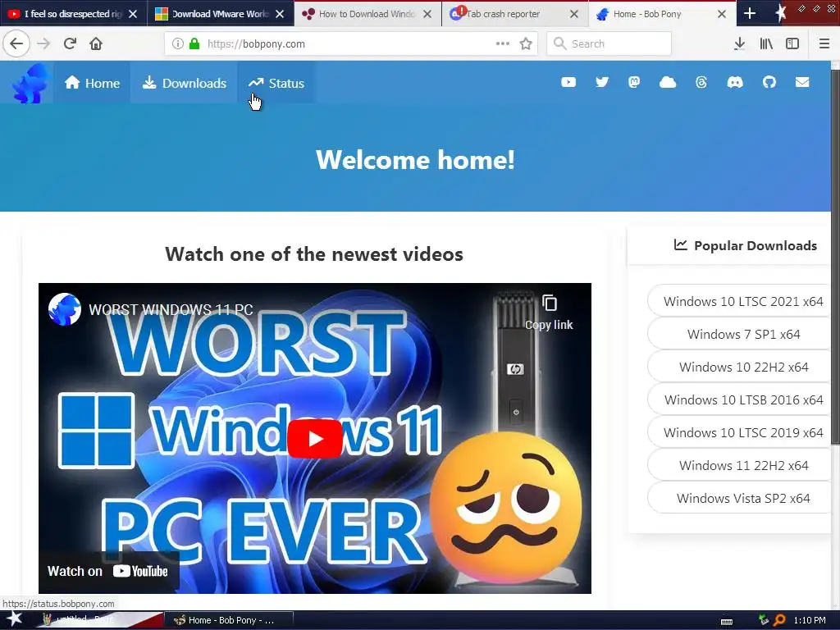Open the cloud icon in header
The image size is (840, 630).
coord(668,82)
